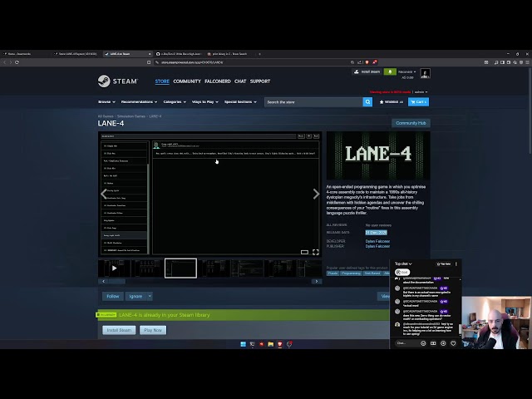Play the trailer video thumbnail
The height and width of the screenshot is (399, 532).
coord(114,268)
